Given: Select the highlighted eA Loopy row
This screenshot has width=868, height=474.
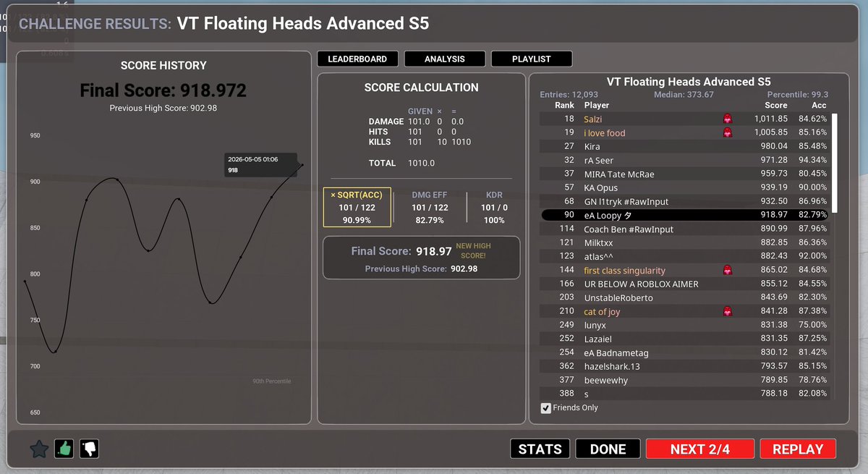Looking at the screenshot, I should (685, 215).
